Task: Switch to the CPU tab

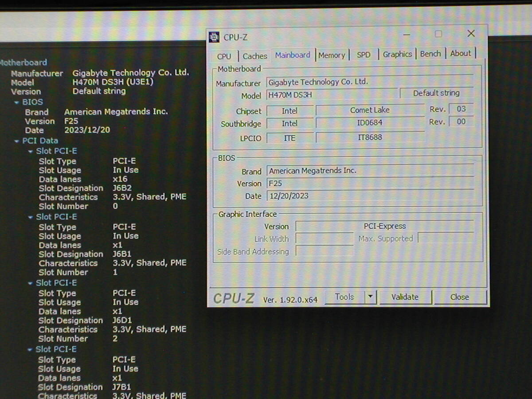Action: click(x=224, y=56)
